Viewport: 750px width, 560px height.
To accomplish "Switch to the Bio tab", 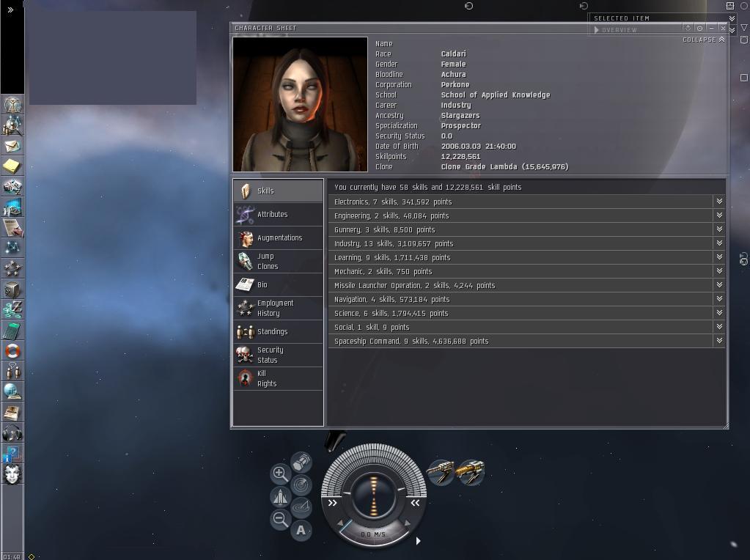I will tap(278, 284).
